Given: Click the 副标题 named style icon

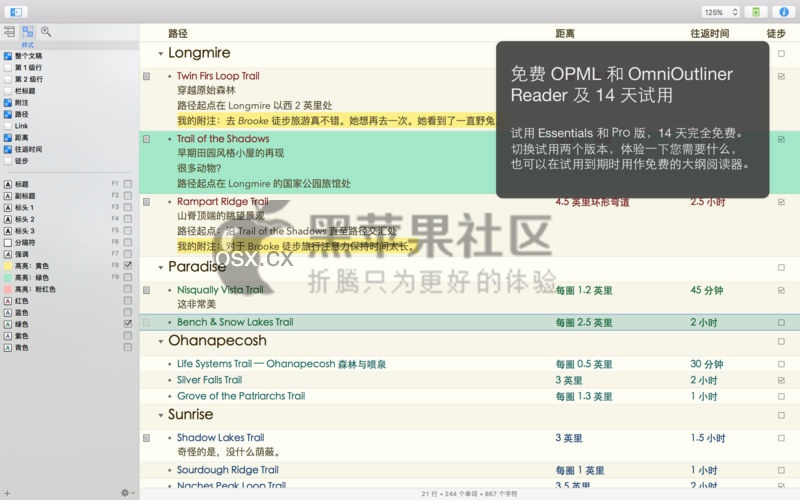Looking at the screenshot, I should tap(8, 196).
